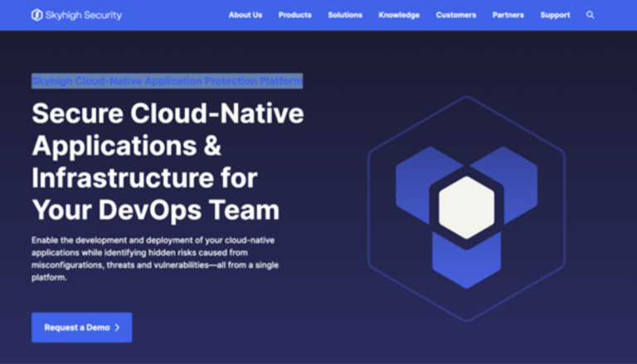Expand the Products navigation menu
637x364 pixels.
point(294,15)
